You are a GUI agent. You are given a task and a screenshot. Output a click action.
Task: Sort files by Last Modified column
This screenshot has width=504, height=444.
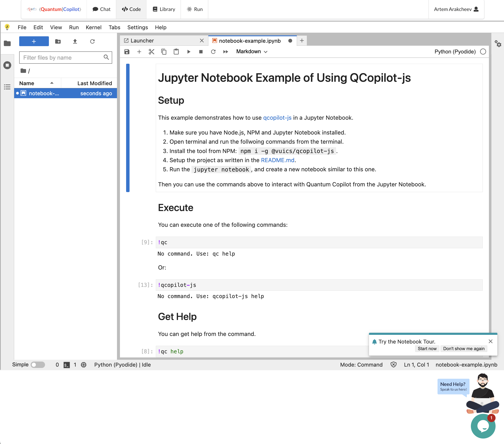click(89, 83)
